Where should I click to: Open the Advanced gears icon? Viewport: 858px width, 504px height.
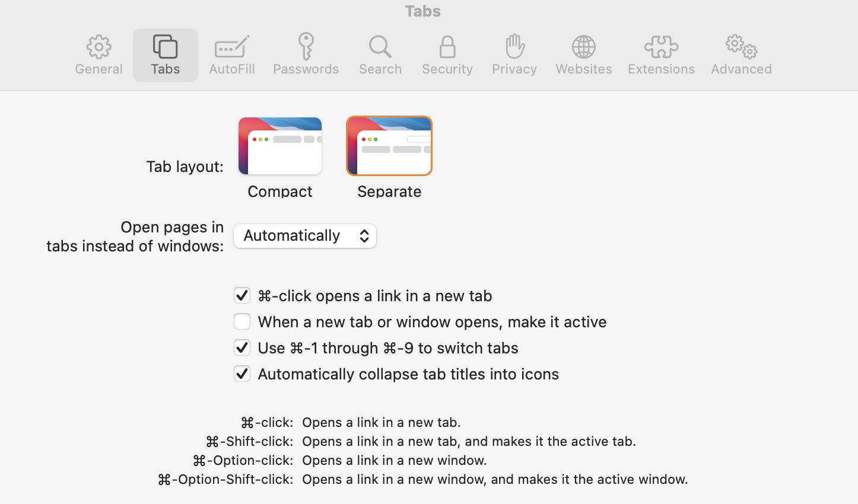pos(741,46)
